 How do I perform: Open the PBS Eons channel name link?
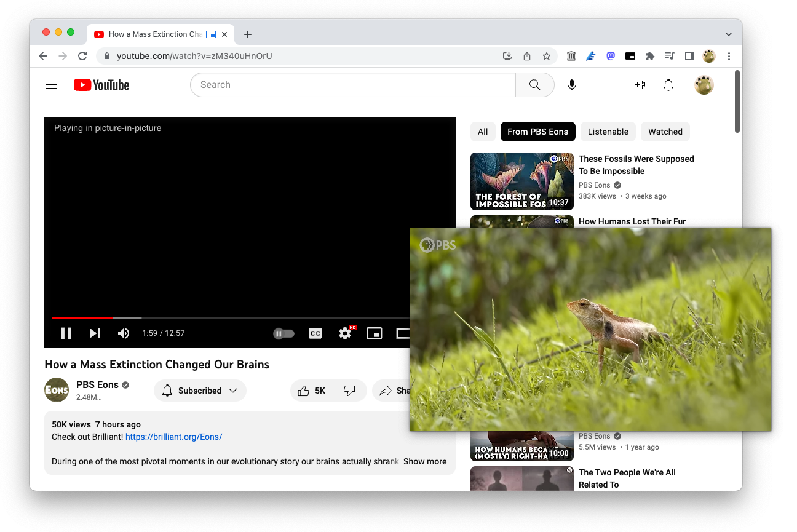coord(97,384)
